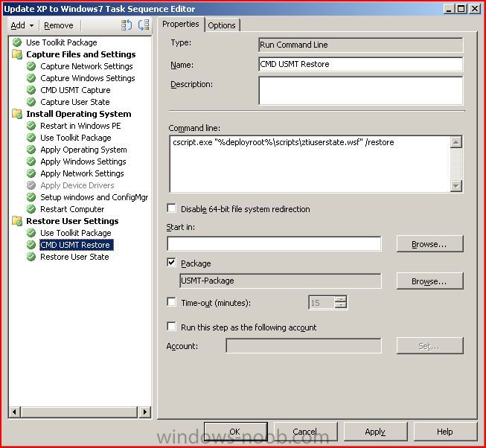Click the expand all groups toolbar icon

(x=127, y=25)
